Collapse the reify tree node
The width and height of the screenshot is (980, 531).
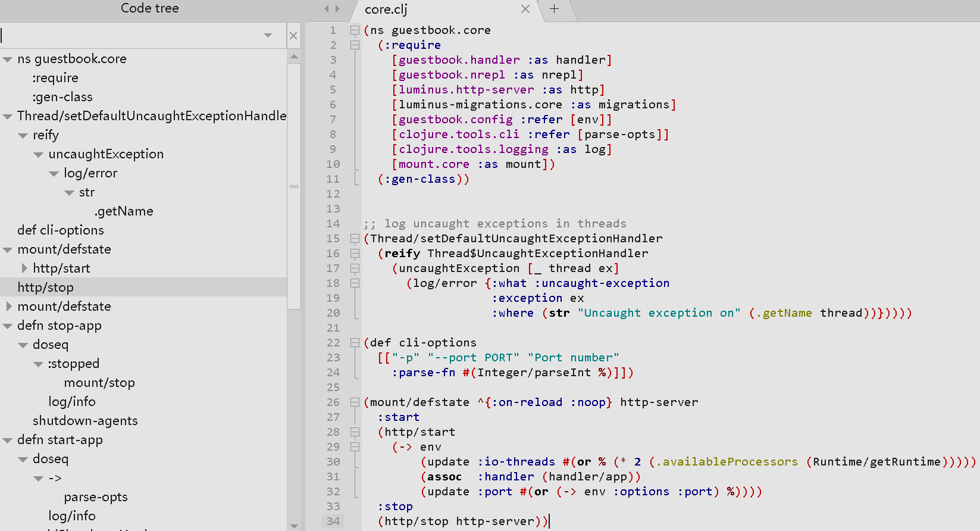coord(23,136)
